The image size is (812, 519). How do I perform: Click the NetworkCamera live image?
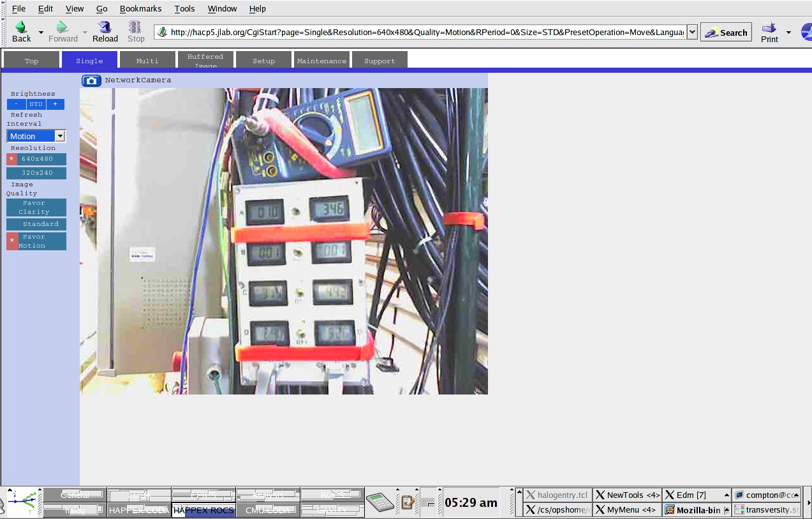[284, 241]
